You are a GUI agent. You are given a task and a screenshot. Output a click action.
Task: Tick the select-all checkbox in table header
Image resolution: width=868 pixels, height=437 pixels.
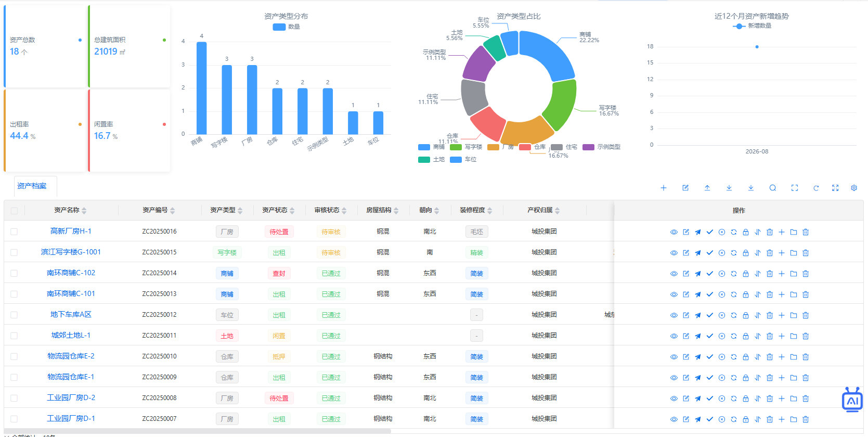click(14, 211)
